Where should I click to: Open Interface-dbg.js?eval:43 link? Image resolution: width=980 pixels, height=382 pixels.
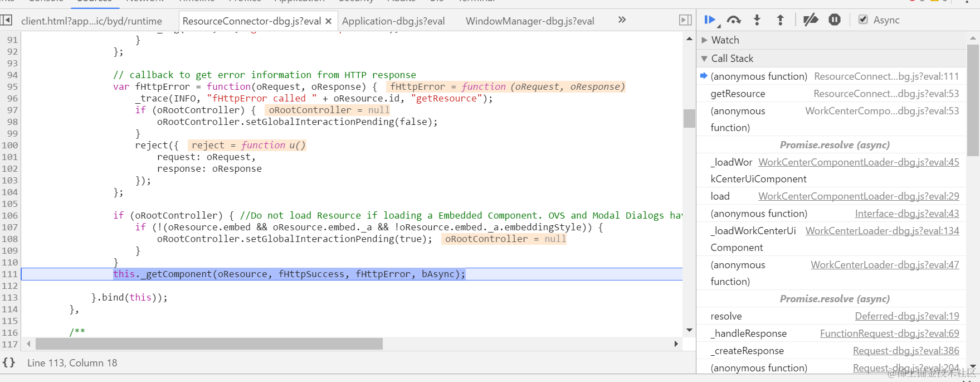(x=907, y=214)
